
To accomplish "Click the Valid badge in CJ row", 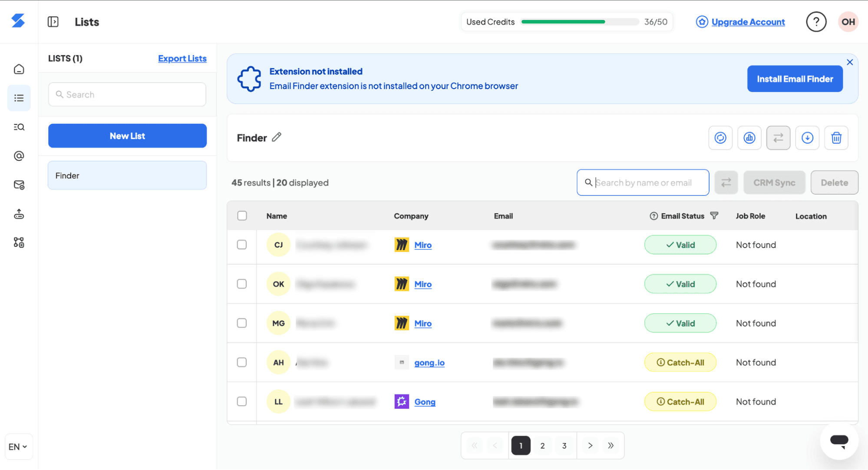I will [x=680, y=245].
